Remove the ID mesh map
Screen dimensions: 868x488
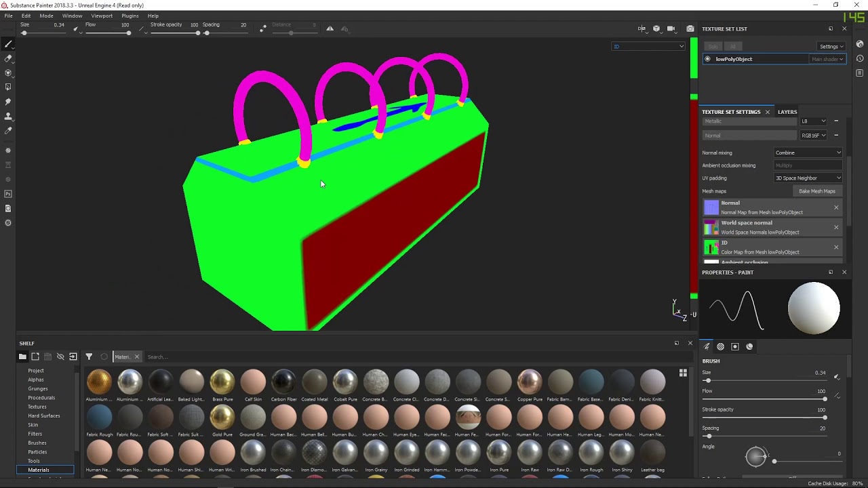[836, 247]
